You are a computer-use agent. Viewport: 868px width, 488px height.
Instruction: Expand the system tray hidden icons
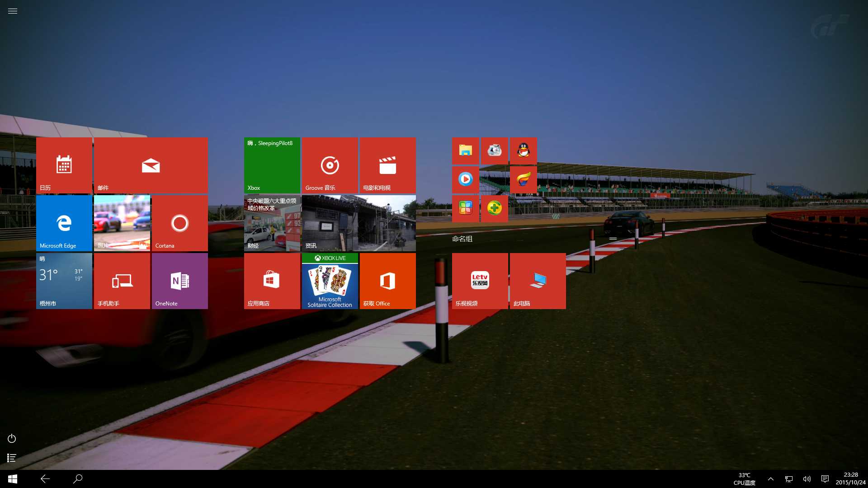click(x=771, y=479)
